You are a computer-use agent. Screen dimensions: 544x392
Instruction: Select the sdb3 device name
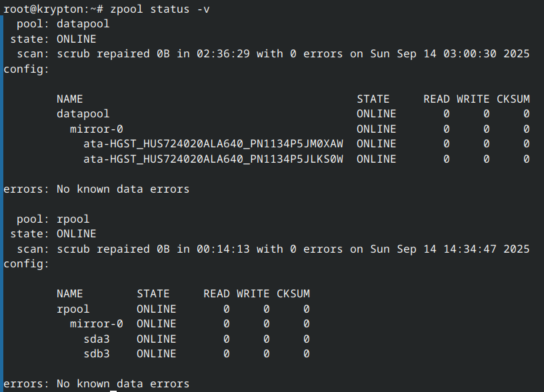pyautogui.click(x=96, y=354)
